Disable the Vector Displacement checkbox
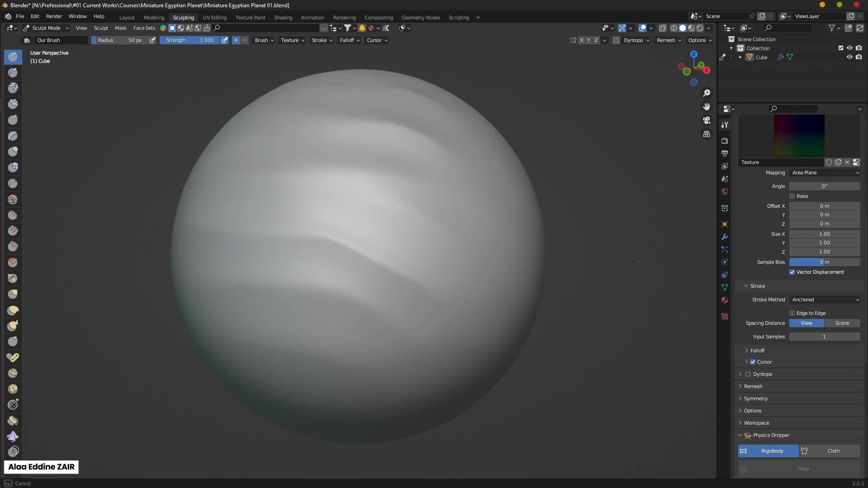The width and height of the screenshot is (868, 488). 792,272
